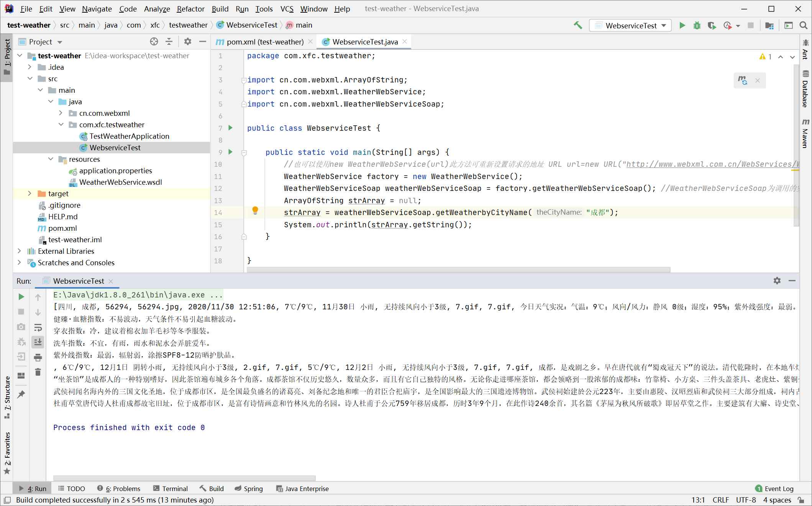The image size is (812, 506).
Task: Click the editor horizontal scrollbar
Action: [x=459, y=269]
